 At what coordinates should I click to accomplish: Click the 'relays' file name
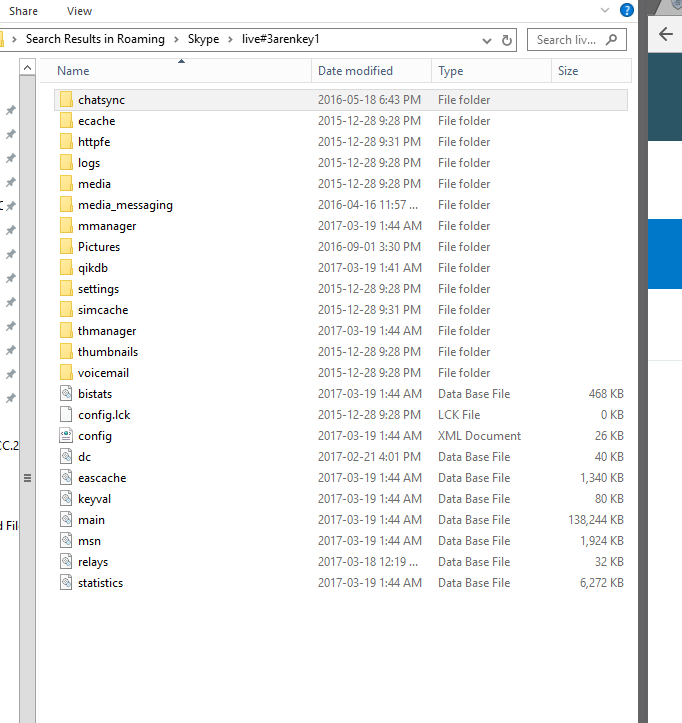tap(93, 562)
